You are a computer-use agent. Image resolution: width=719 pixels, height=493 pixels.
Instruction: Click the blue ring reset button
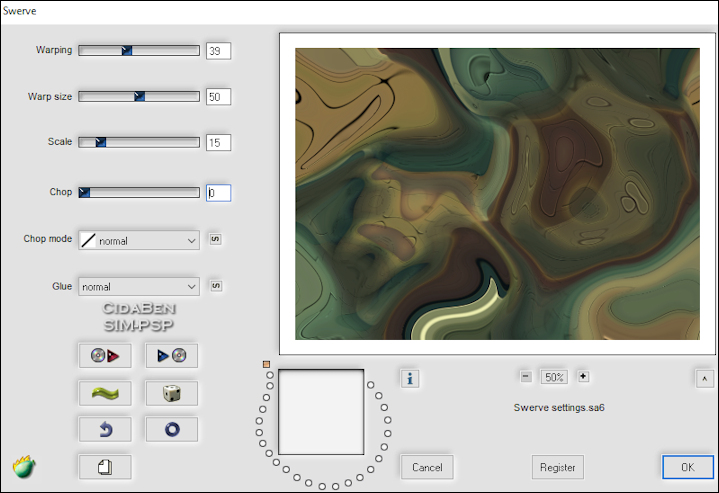(171, 429)
